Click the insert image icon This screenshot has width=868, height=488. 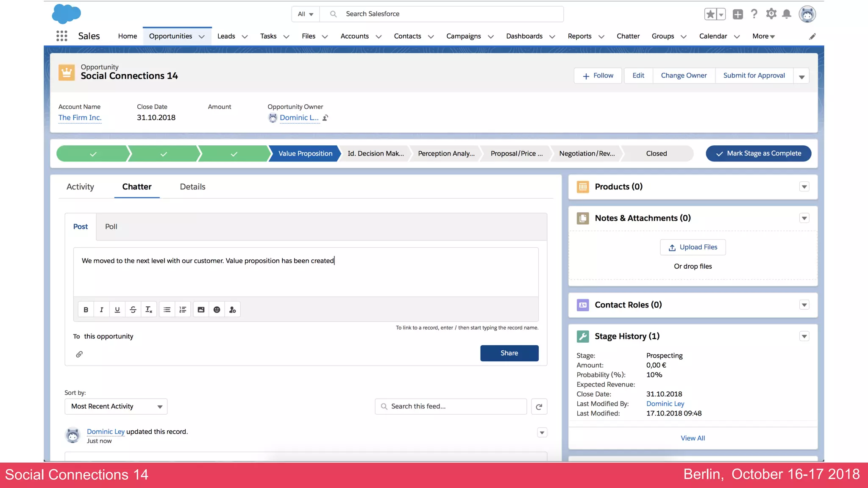click(201, 310)
